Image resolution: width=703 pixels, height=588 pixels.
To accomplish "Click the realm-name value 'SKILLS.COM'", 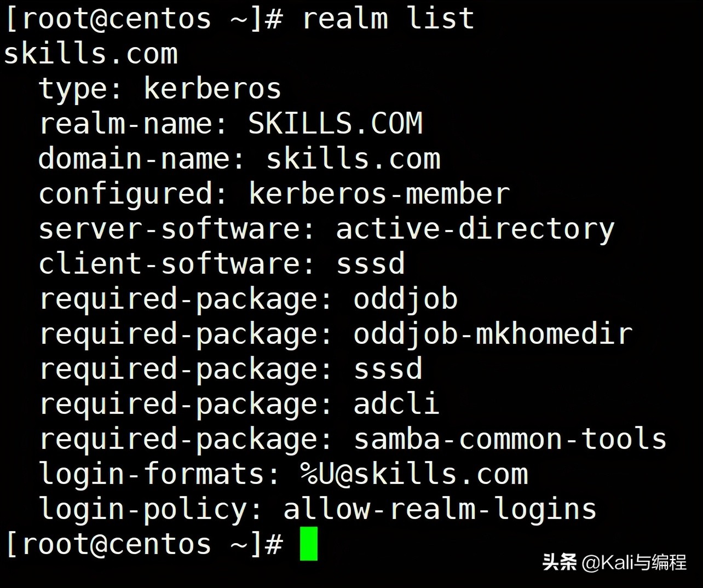I will 335,124.
